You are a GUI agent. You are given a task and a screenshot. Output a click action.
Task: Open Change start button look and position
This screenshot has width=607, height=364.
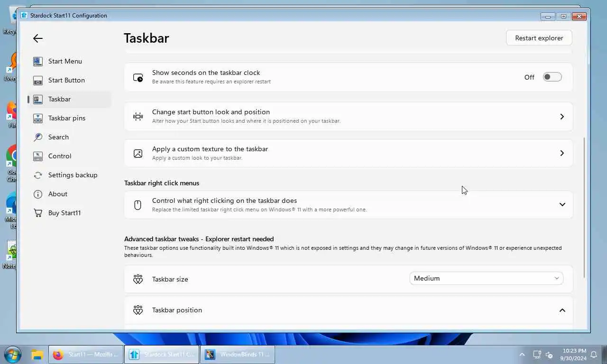click(348, 117)
